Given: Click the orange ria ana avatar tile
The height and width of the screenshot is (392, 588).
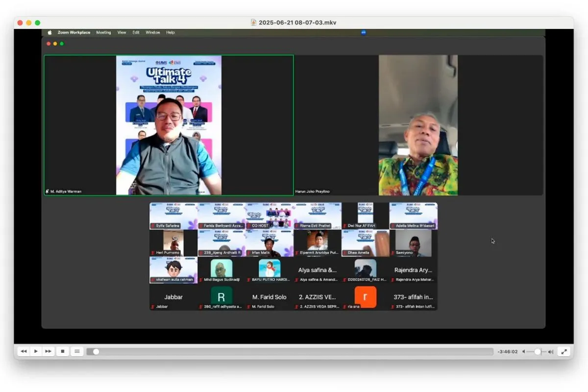Looking at the screenshot, I should (366, 297).
